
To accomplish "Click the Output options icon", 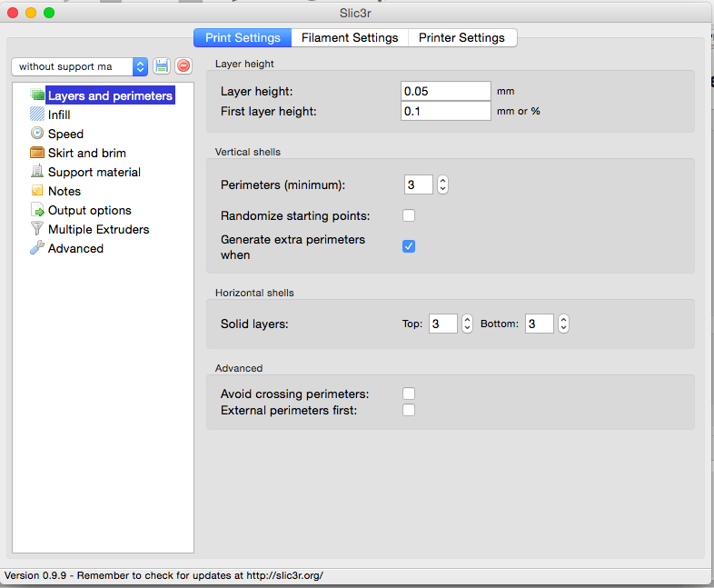I will pyautogui.click(x=37, y=210).
